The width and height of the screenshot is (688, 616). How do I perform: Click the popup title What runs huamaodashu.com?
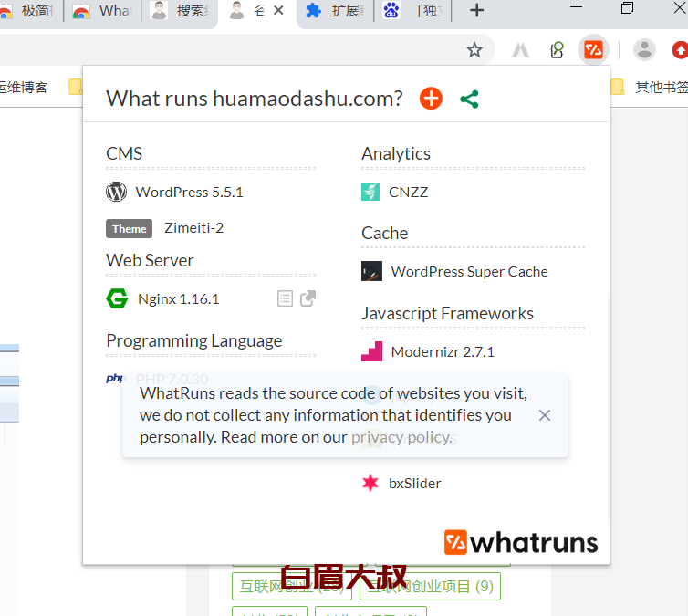pos(255,99)
